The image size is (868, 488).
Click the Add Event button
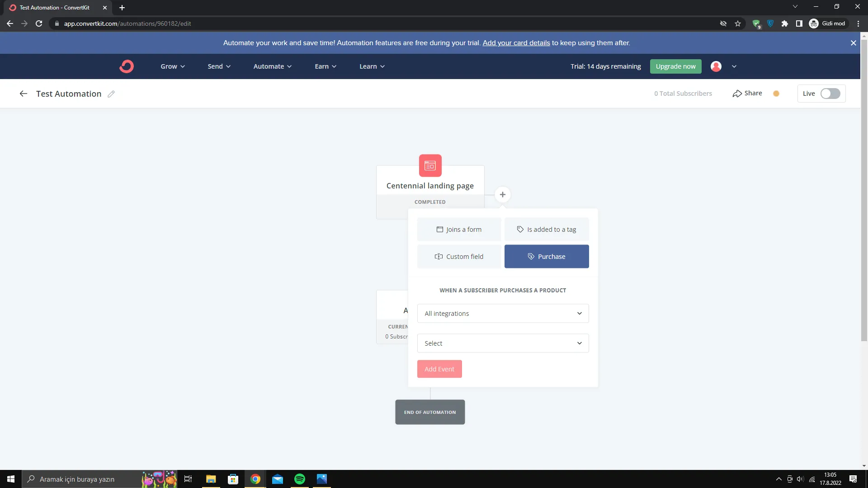pos(439,369)
